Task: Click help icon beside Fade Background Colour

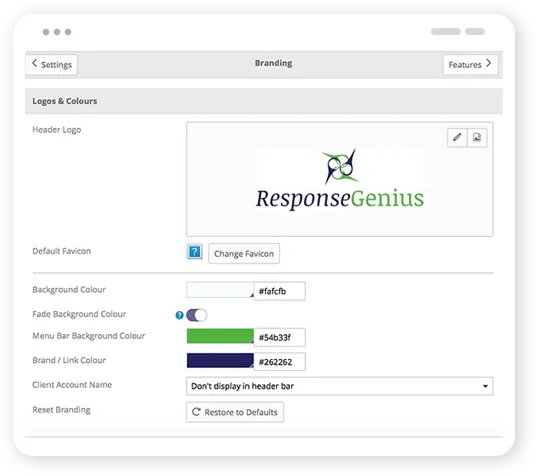Action: 179,315
